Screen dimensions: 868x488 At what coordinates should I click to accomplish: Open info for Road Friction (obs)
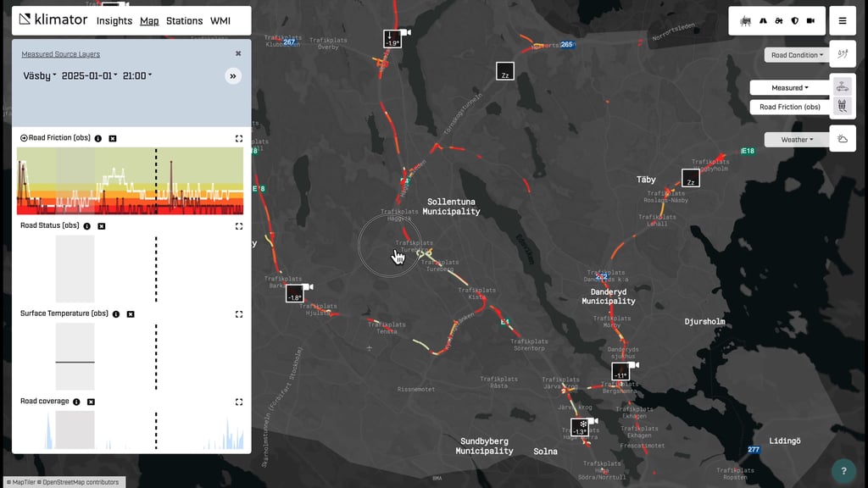click(x=98, y=138)
